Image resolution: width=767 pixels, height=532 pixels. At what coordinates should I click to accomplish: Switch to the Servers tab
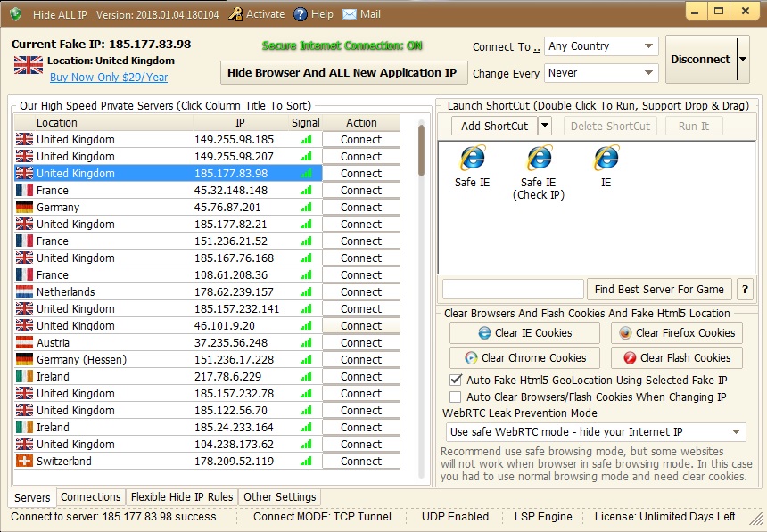[32, 498]
